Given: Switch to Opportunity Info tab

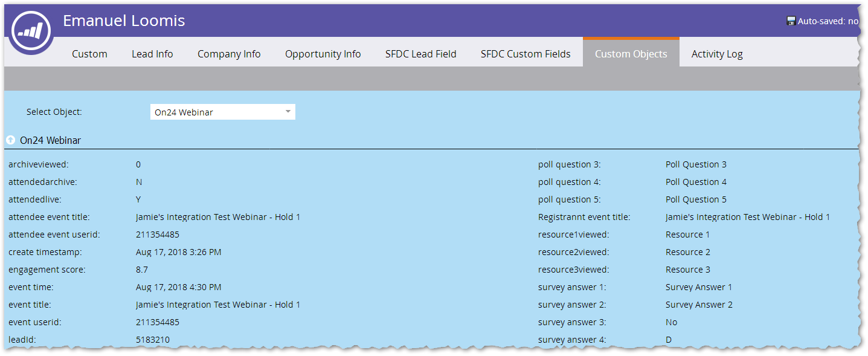Looking at the screenshot, I should pyautogui.click(x=323, y=54).
